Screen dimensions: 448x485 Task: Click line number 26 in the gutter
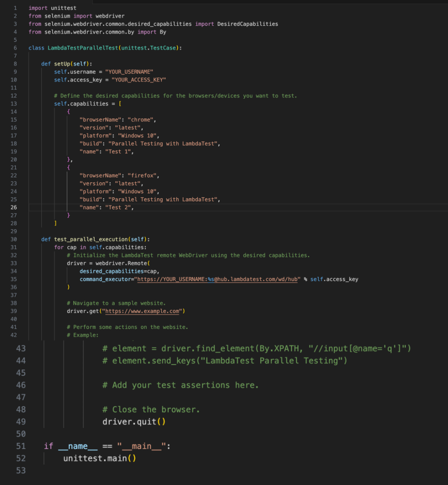14,207
